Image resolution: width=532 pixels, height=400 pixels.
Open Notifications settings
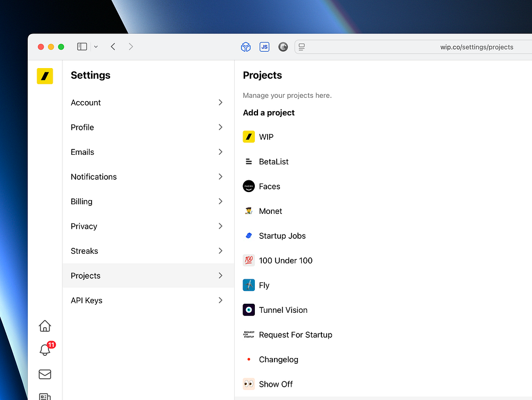pos(148,177)
